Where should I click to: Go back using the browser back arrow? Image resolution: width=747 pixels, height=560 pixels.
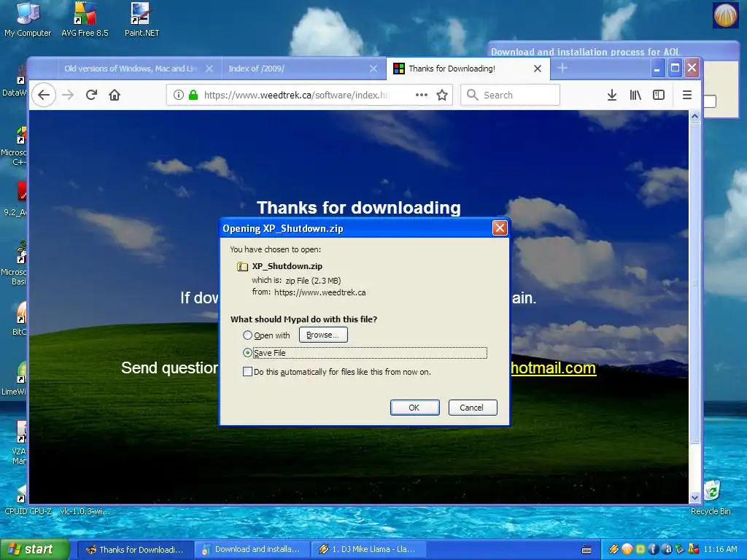[44, 95]
